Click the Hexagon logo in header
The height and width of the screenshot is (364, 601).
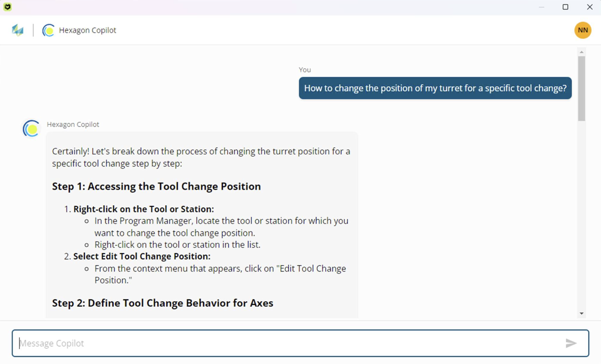click(17, 30)
